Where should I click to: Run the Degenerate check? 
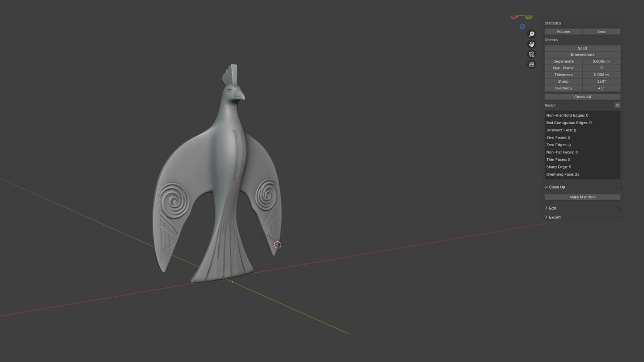563,61
